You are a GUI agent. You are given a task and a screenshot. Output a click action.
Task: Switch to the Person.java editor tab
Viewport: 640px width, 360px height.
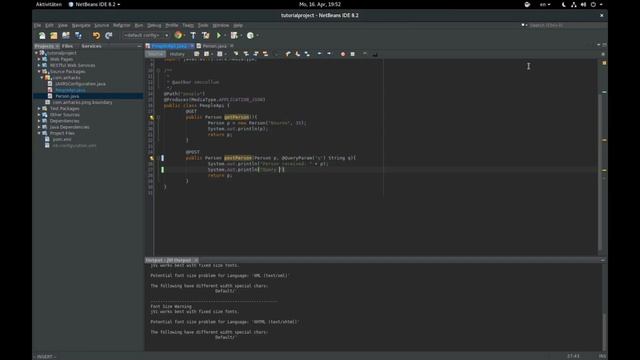[214, 46]
